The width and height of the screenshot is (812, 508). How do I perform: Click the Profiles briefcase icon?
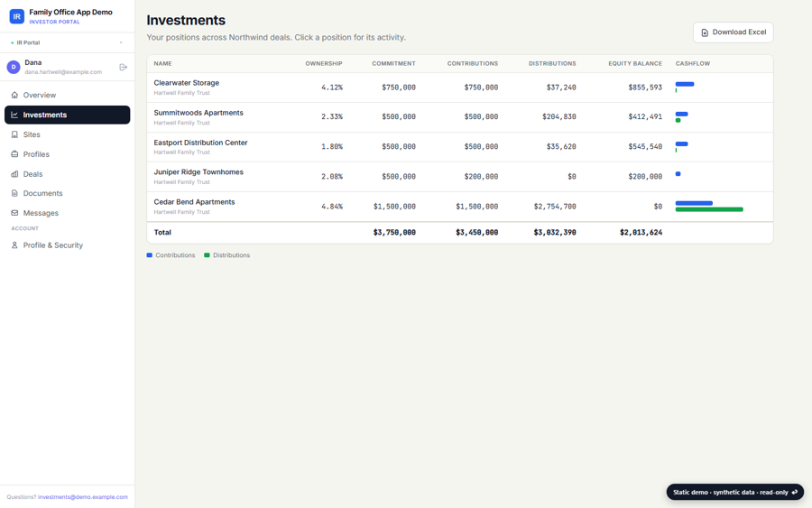click(x=14, y=154)
